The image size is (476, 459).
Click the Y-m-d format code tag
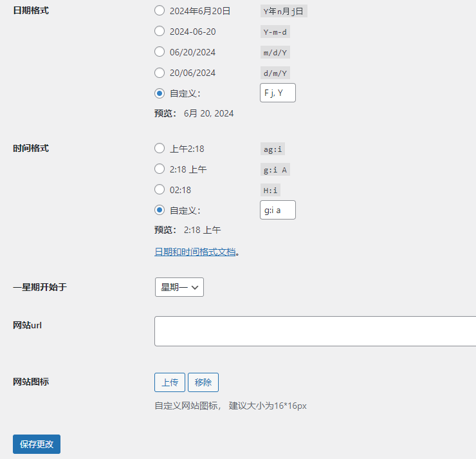(275, 32)
